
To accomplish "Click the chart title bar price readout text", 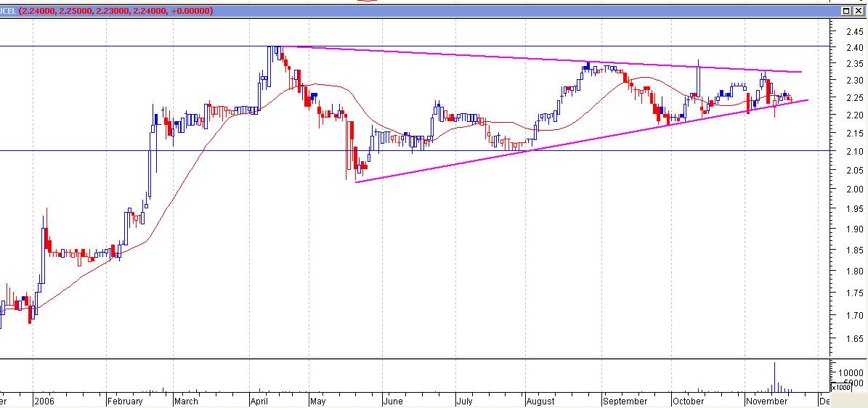I will (x=116, y=10).
